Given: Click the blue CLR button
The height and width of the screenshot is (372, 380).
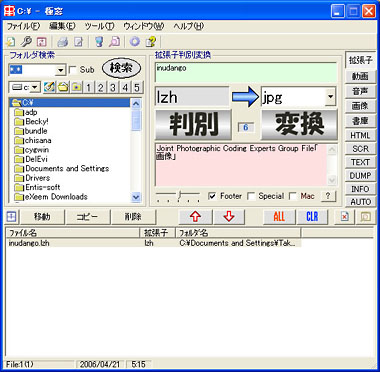Looking at the screenshot, I should [312, 217].
